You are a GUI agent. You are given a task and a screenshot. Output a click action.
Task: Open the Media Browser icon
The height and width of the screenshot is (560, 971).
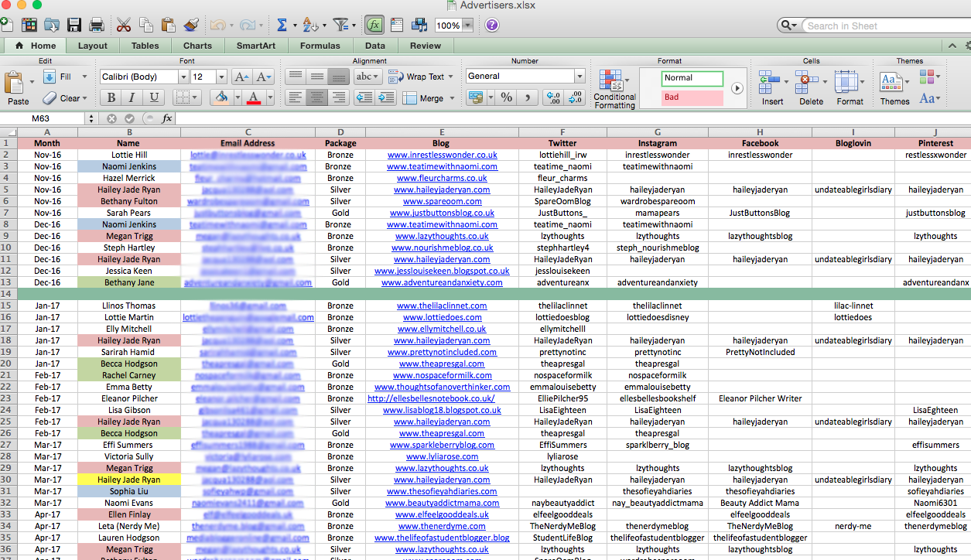click(x=419, y=25)
